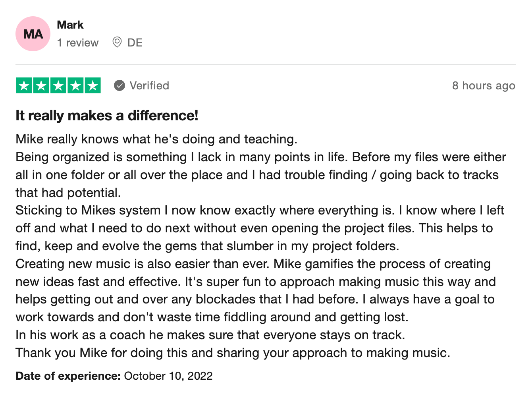
Task: Click the "1 review" count text
Action: 78,43
